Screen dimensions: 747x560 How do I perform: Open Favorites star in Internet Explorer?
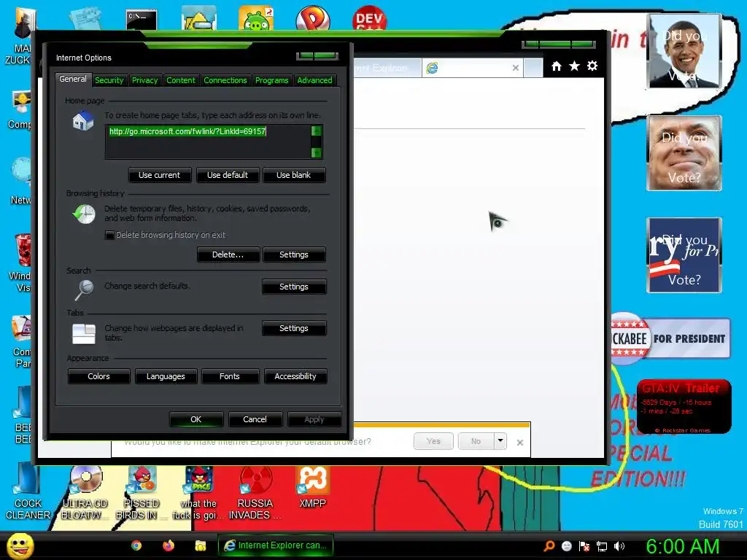pos(575,66)
